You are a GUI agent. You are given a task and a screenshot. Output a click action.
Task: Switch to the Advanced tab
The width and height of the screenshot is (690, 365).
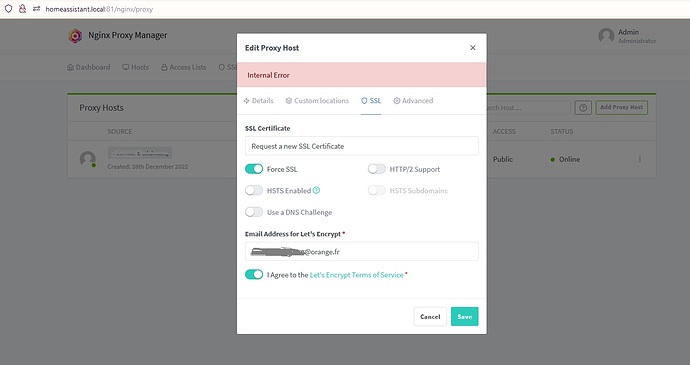tap(413, 101)
